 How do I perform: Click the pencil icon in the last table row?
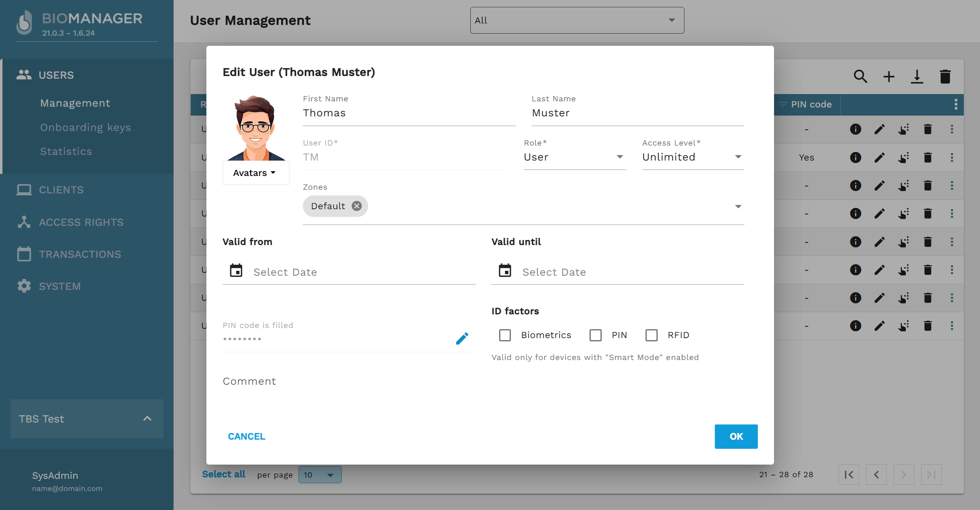[879, 326]
